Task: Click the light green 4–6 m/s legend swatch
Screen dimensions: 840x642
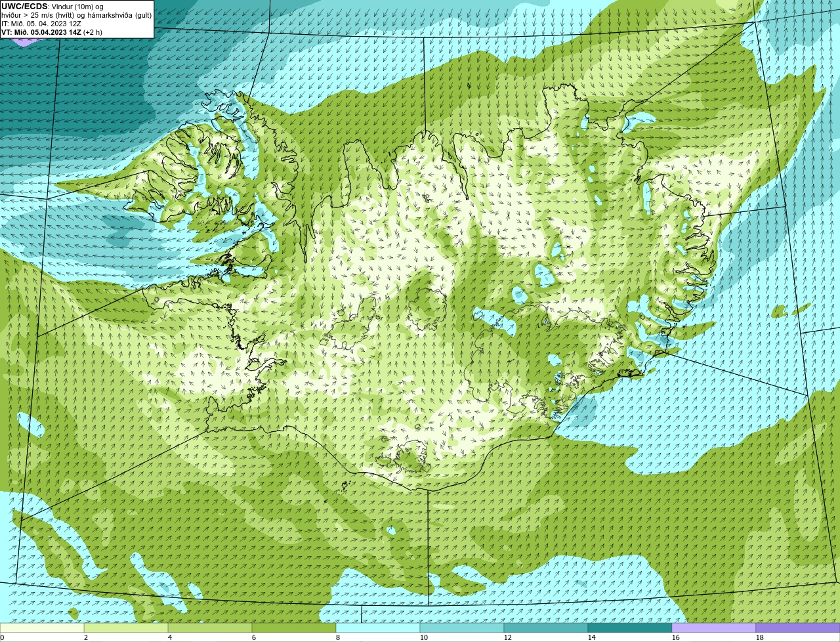Action: tap(210, 628)
